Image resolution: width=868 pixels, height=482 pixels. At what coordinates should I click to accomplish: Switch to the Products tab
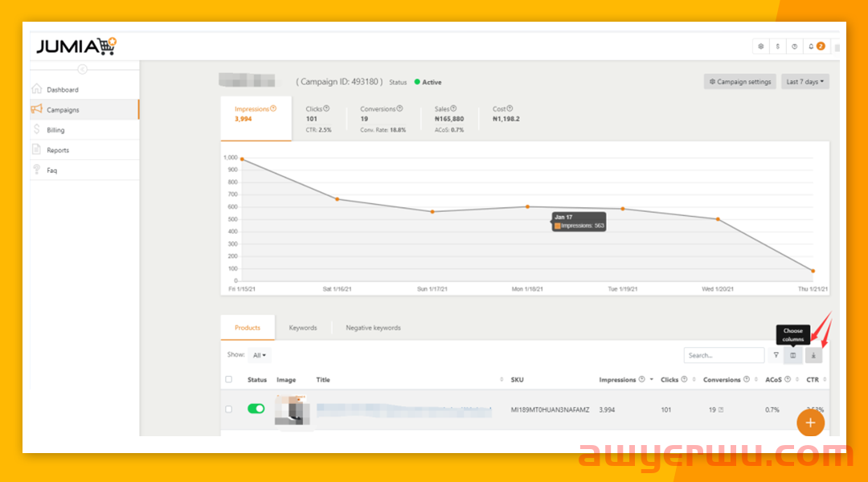tap(248, 328)
